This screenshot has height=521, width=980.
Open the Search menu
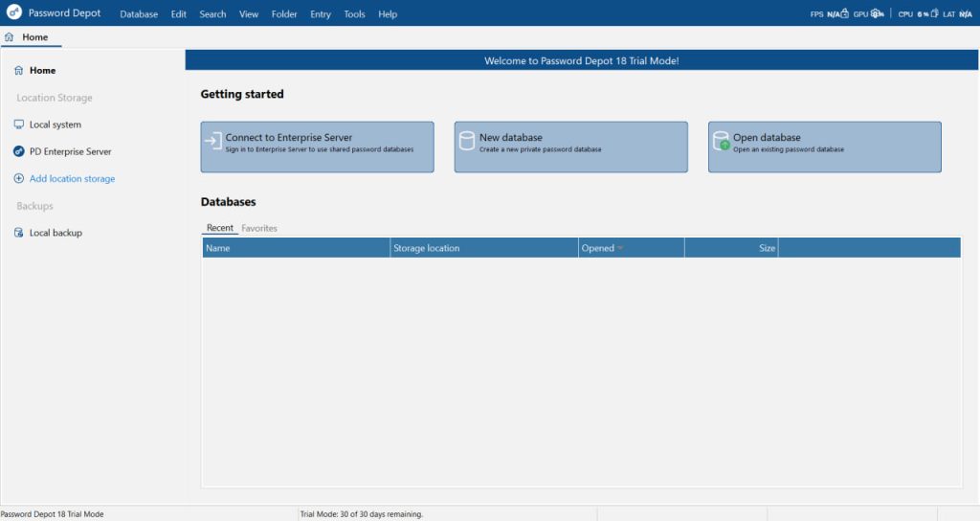[212, 13]
